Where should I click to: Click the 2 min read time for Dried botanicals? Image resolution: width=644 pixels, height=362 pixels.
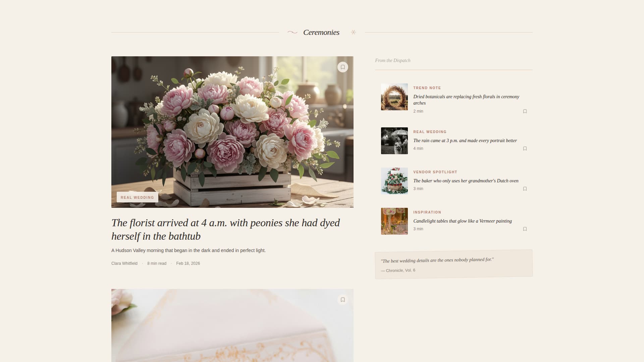(418, 111)
